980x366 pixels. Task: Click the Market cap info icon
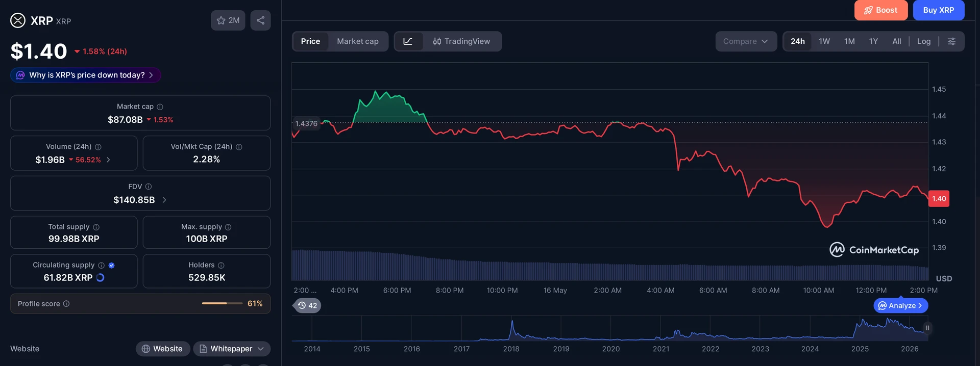160,107
